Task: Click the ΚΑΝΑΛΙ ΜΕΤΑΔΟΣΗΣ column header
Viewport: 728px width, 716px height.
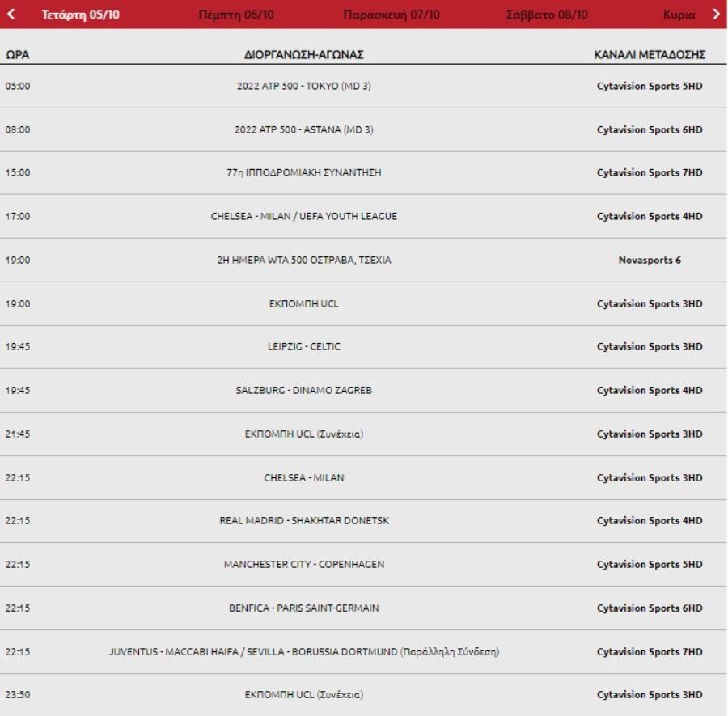Action: pos(650,55)
